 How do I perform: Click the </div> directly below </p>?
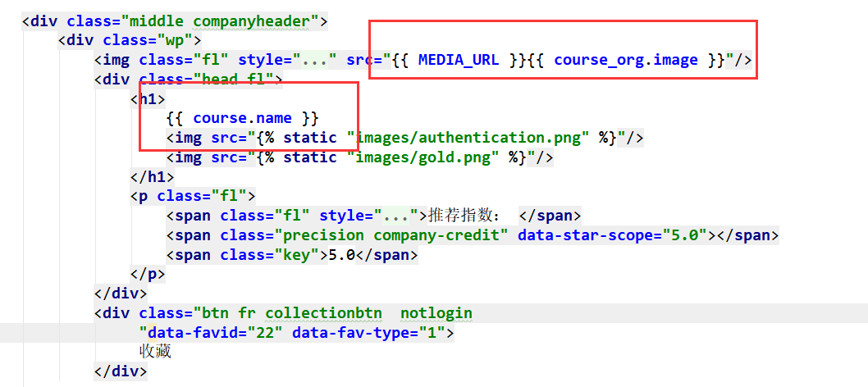point(121,294)
